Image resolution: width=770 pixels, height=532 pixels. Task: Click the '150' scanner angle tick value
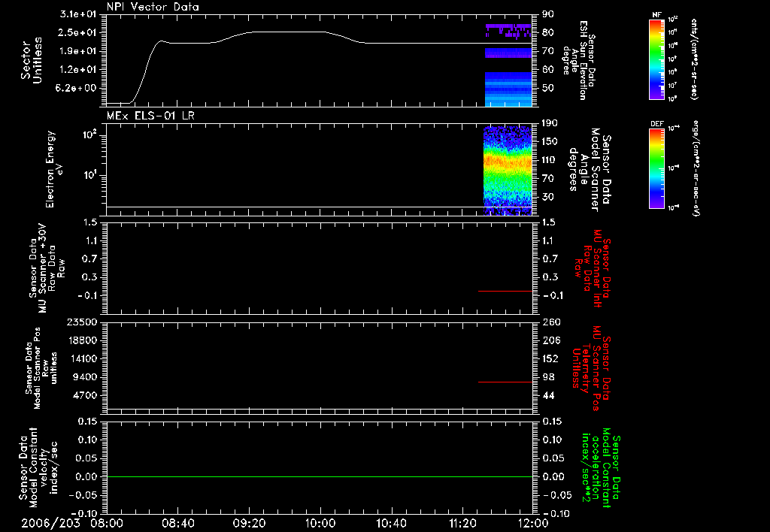pyautogui.click(x=550, y=141)
